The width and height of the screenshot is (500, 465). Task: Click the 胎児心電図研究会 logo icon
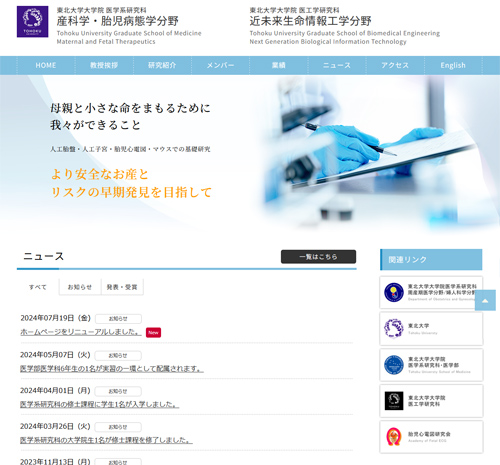394,437
